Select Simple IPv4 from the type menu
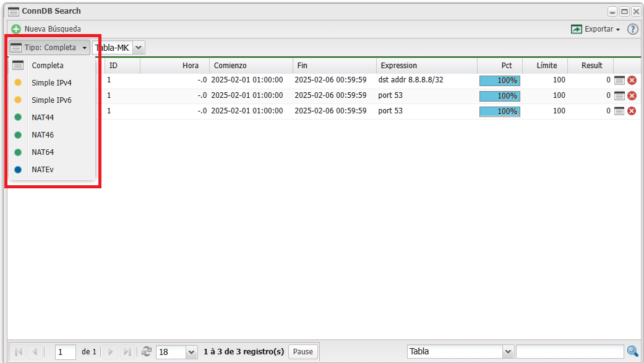This screenshot has height=363, width=644. click(x=51, y=82)
